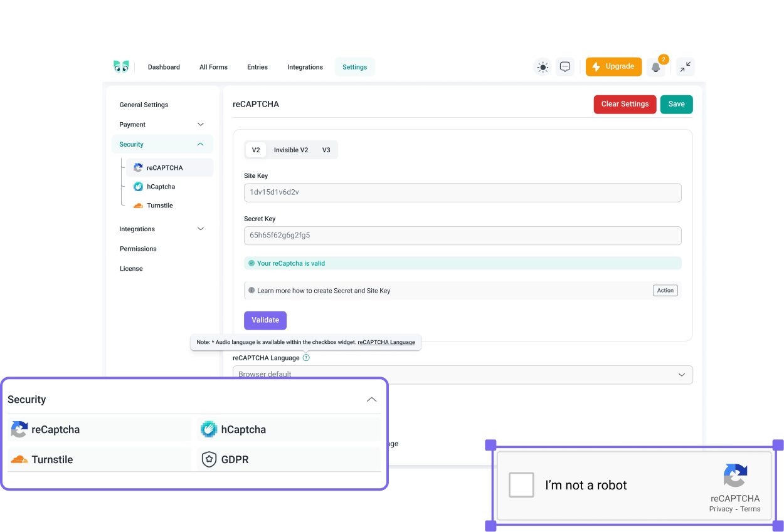Screen dimensions: 784x532
Task: Open notifications bell icon
Action: coord(656,67)
